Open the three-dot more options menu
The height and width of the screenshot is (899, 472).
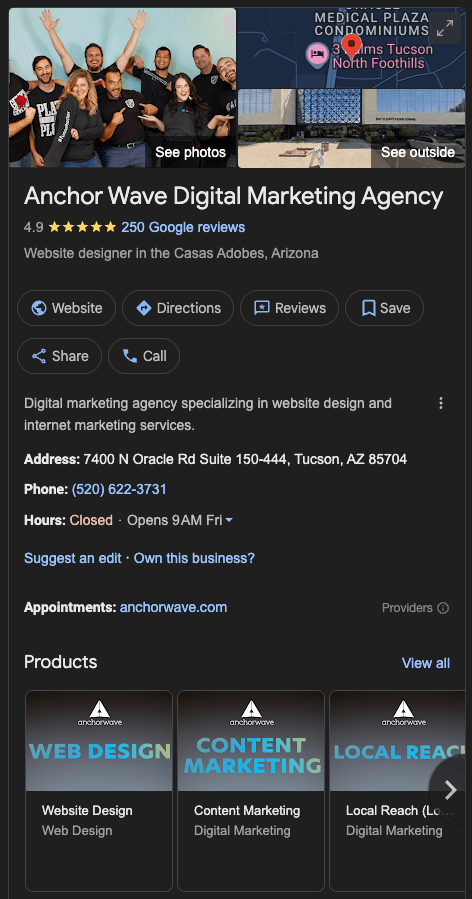point(441,403)
